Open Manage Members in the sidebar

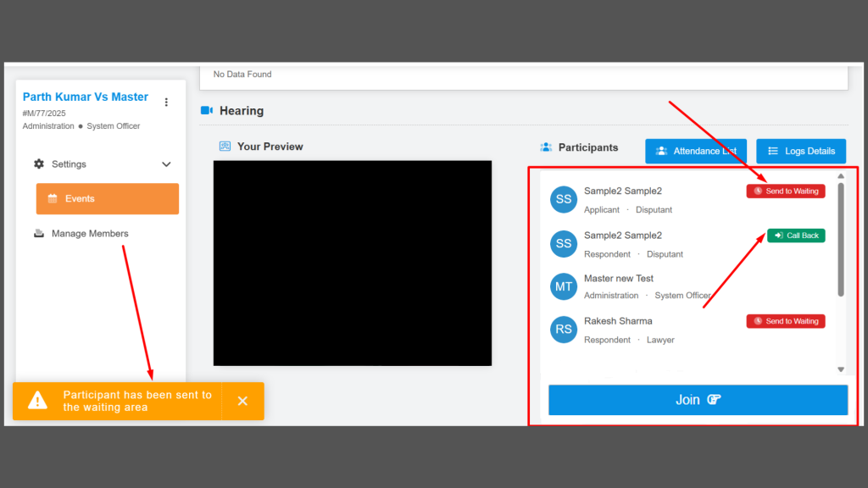click(90, 234)
